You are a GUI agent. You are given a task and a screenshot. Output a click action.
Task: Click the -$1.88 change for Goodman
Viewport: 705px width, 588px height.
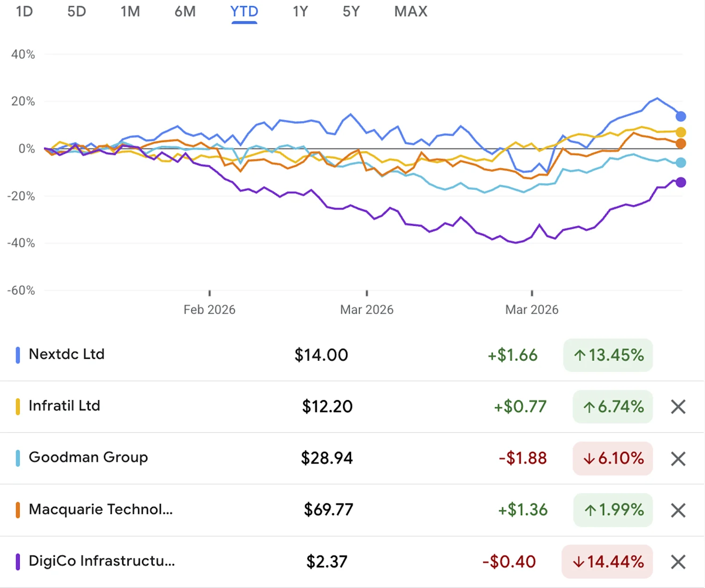click(523, 458)
